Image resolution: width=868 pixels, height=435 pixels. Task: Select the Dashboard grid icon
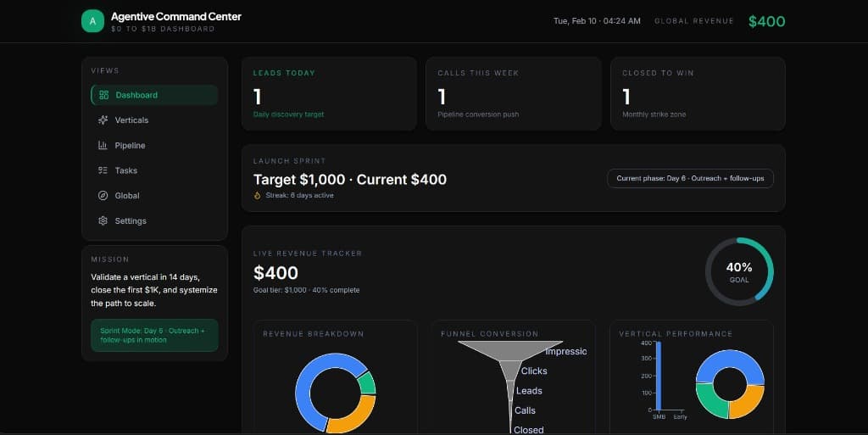[x=103, y=95]
